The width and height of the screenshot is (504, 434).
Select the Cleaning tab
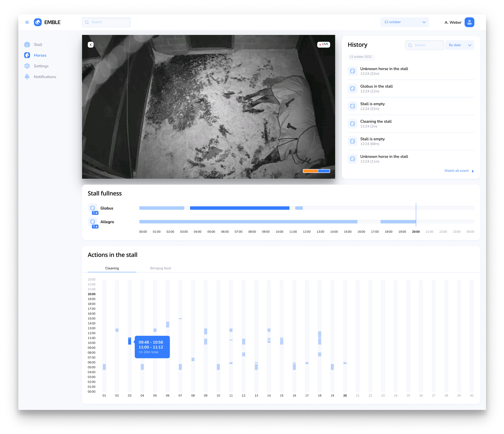pyautogui.click(x=112, y=268)
